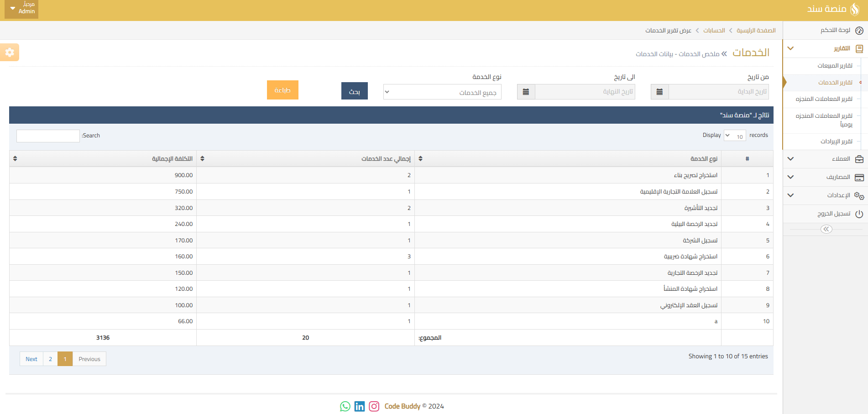This screenshot has width=868, height=414.
Task: Open تقرير المعاملات المنجزة in sidebar
Action: pyautogui.click(x=824, y=99)
